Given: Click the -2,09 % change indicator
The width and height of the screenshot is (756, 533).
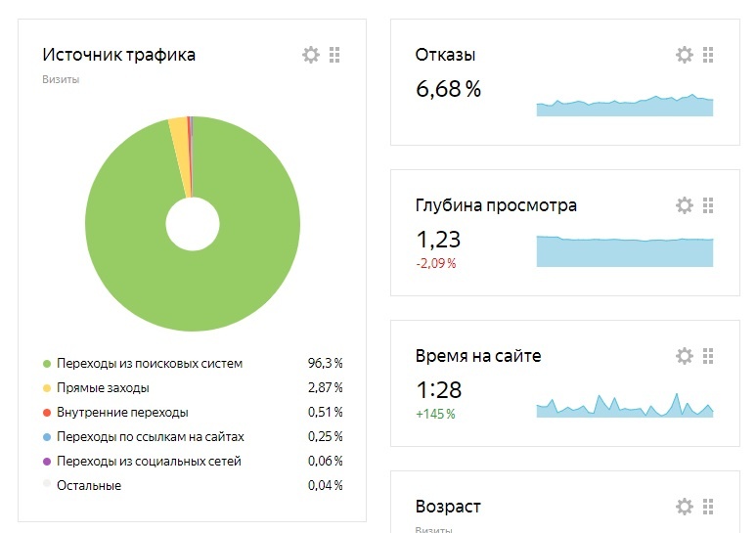Looking at the screenshot, I should (x=436, y=264).
